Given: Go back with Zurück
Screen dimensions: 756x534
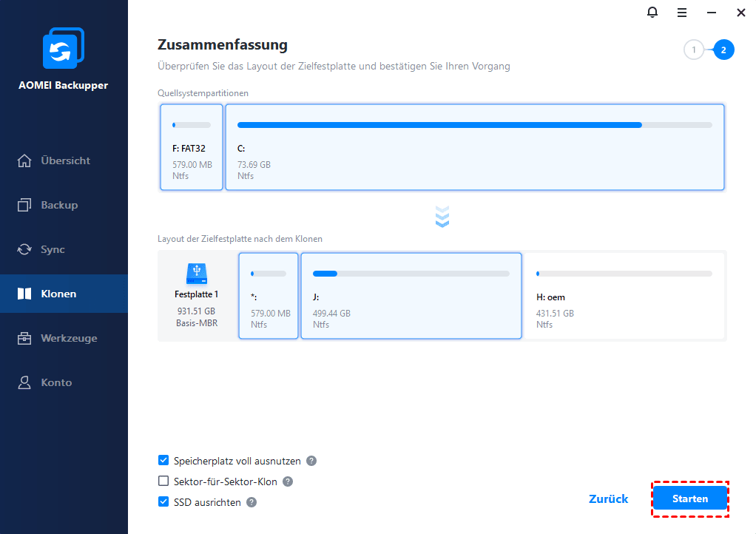Looking at the screenshot, I should pyautogui.click(x=609, y=498).
